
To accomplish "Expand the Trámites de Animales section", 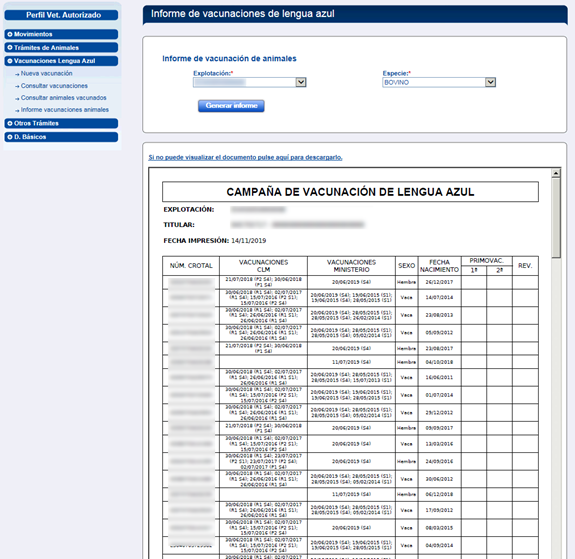I will coord(61,48).
